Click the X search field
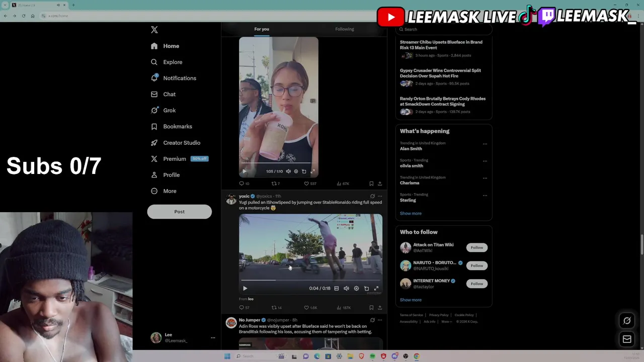 [444, 29]
